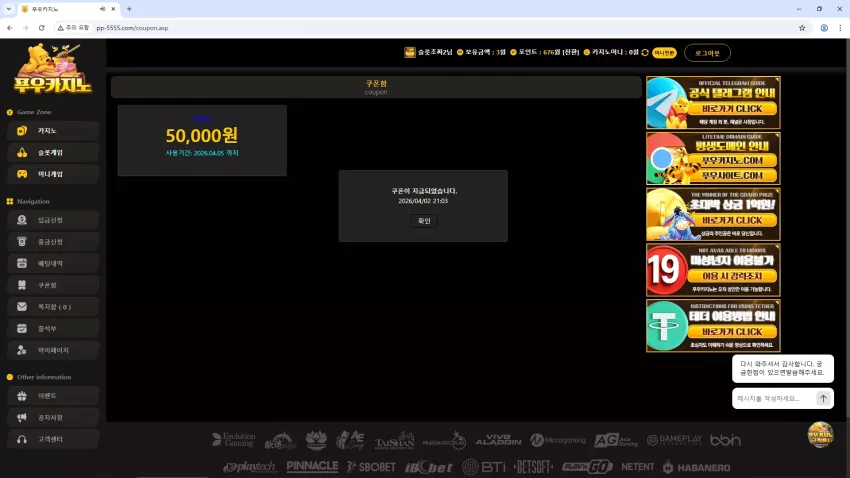
Task: Click the SBOBET provider logo
Action: [371, 467]
